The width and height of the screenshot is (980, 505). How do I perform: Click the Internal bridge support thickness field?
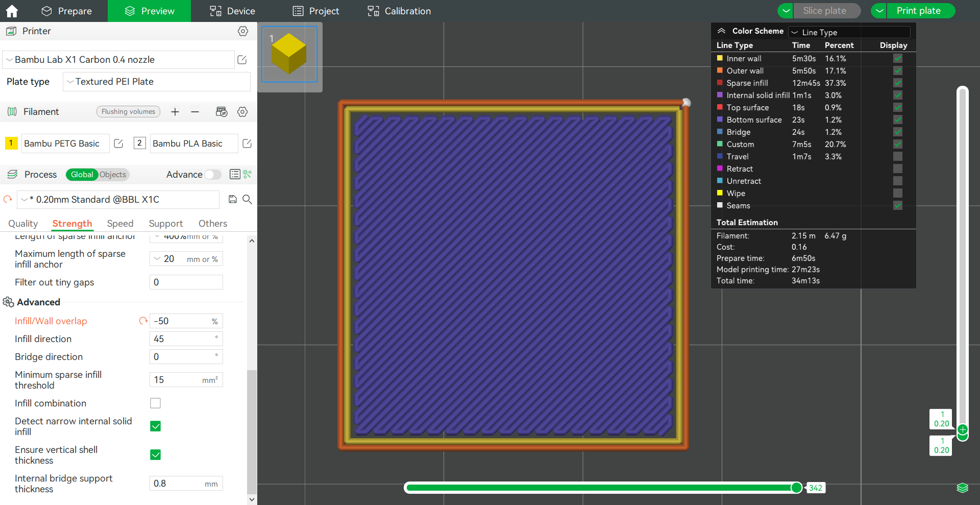tap(186, 484)
